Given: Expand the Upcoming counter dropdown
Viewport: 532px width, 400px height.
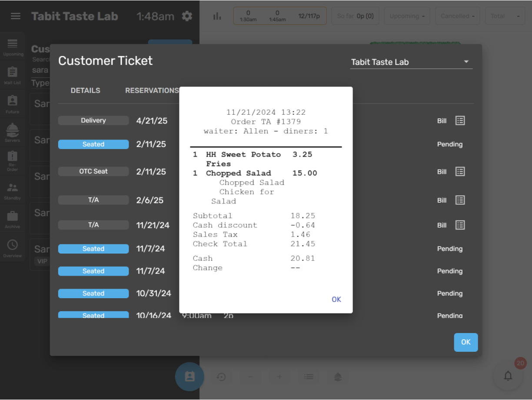Looking at the screenshot, I should [407, 16].
